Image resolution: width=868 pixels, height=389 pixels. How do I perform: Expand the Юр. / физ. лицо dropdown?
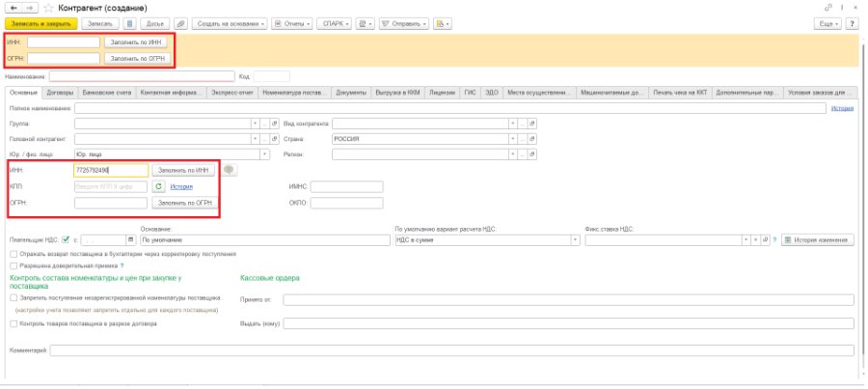(265, 154)
